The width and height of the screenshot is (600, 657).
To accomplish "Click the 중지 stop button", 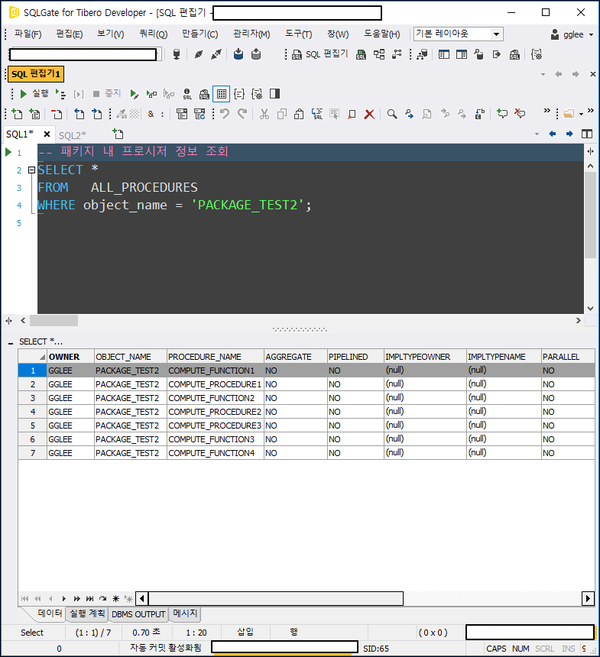I will point(107,93).
